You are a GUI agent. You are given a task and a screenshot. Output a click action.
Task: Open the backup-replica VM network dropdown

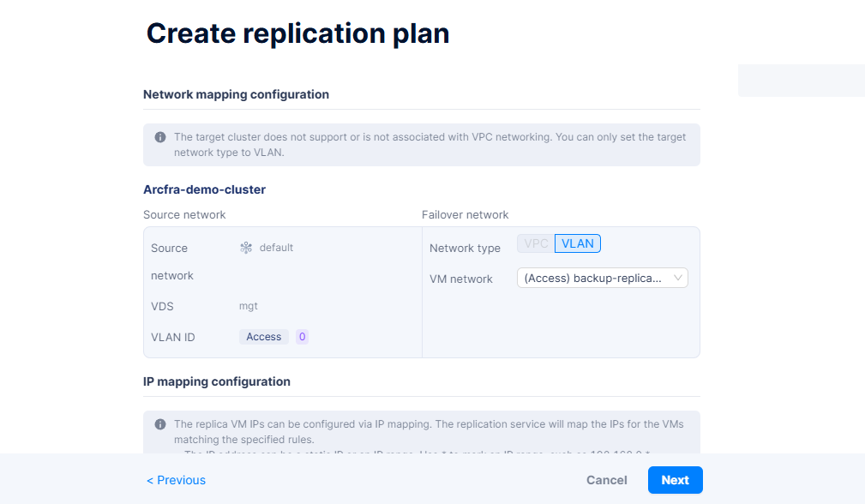602,278
